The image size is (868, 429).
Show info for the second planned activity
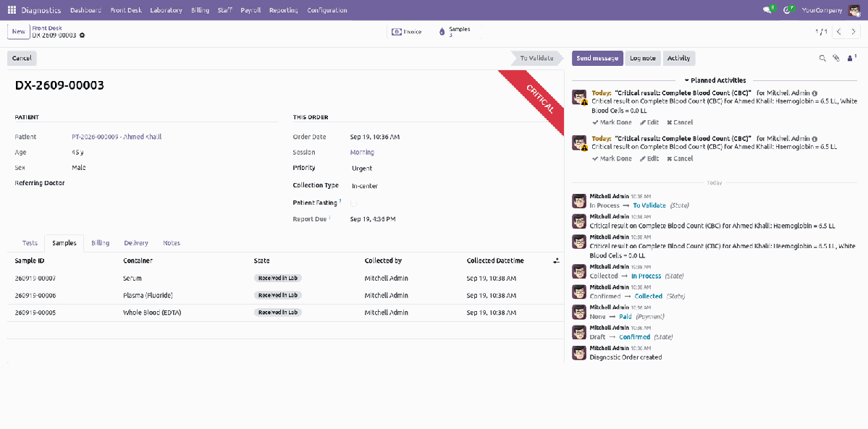(x=815, y=139)
